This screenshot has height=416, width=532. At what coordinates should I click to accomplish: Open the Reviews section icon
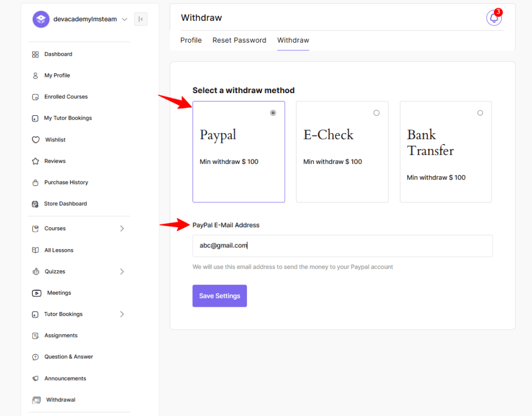[x=35, y=161]
